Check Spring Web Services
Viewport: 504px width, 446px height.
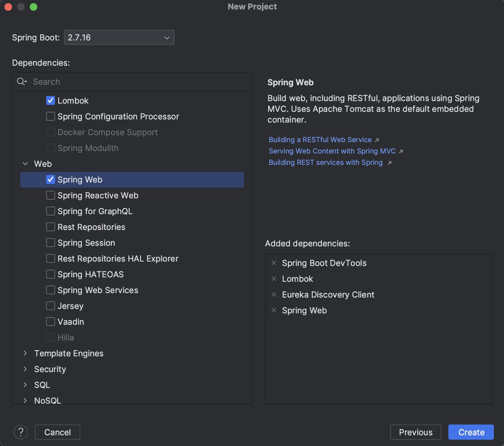pos(51,290)
